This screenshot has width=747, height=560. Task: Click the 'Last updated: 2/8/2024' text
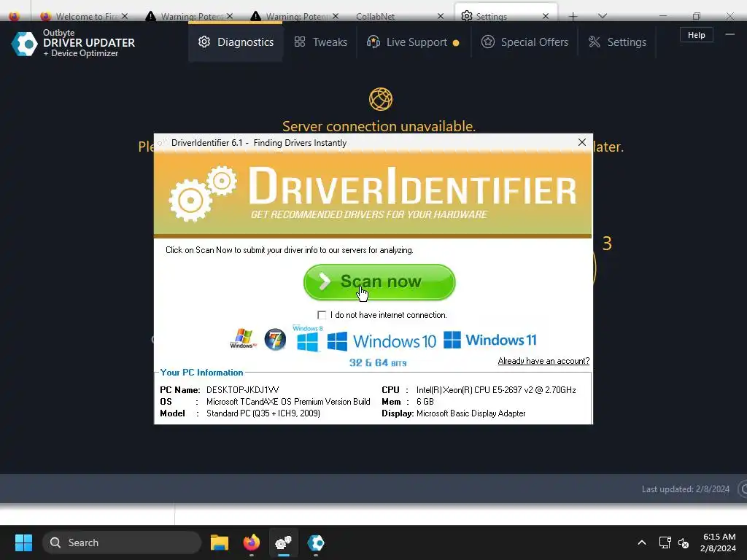point(685,489)
